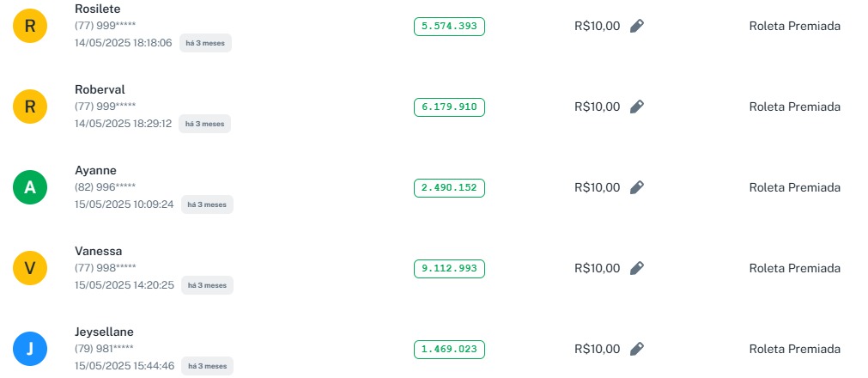Click Rosilete's yellow R avatar
The width and height of the screenshot is (868, 378).
tap(30, 27)
